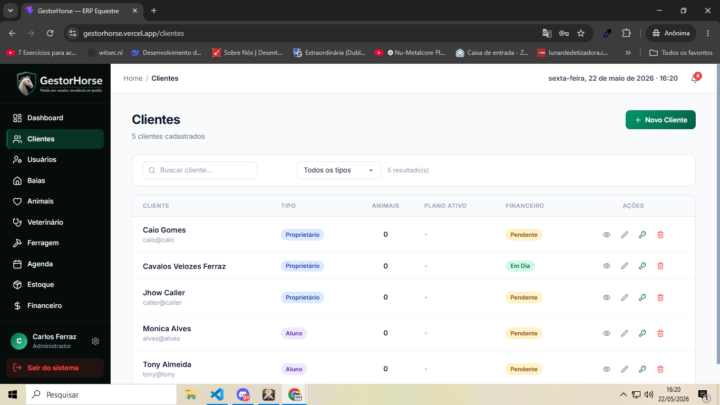Open Windows Start menu
This screenshot has width=720, height=405.
pyautogui.click(x=12, y=394)
